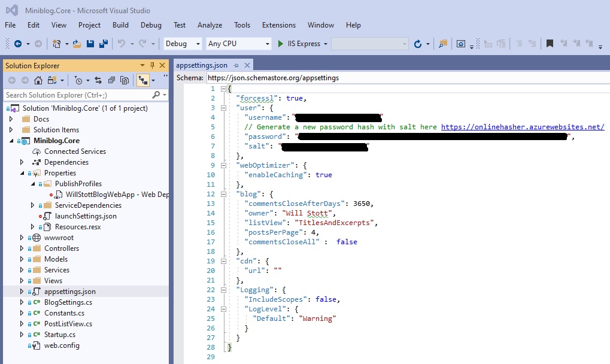
Task: Sync Solution Explorer with active document
Action: (98, 80)
